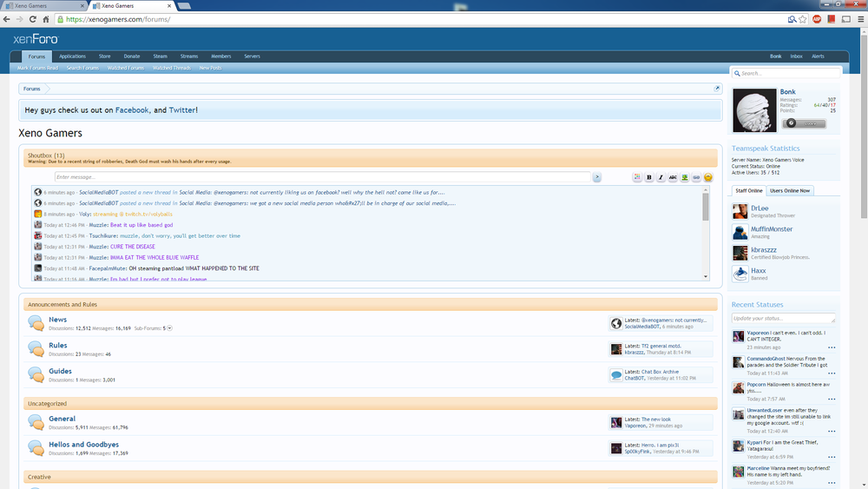Focus the forum Search field
Viewport: 868px width, 489px height.
(786, 73)
